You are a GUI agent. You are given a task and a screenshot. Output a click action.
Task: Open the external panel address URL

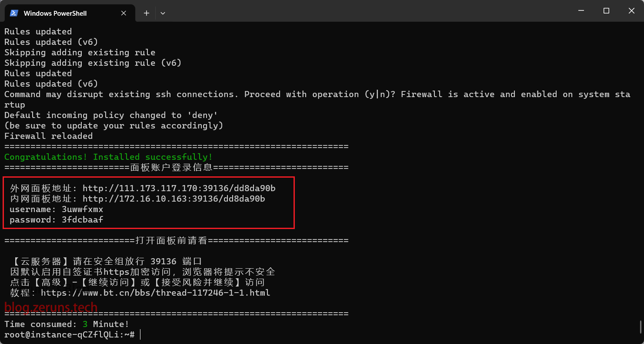click(179, 189)
